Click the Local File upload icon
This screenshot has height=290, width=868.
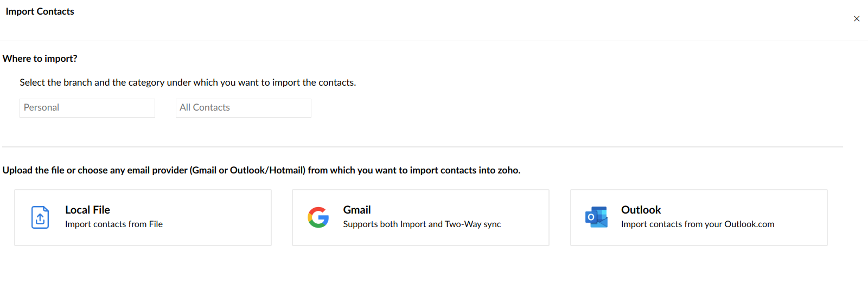pos(40,217)
